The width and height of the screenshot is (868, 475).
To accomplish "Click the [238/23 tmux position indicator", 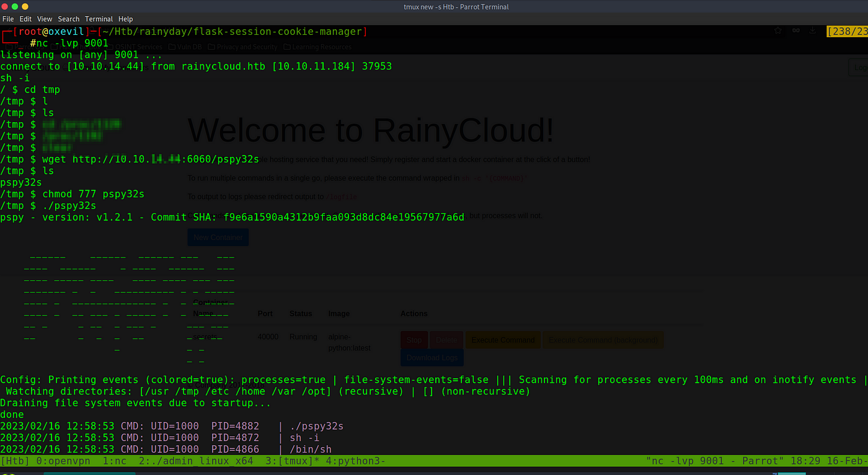I will 847,31.
